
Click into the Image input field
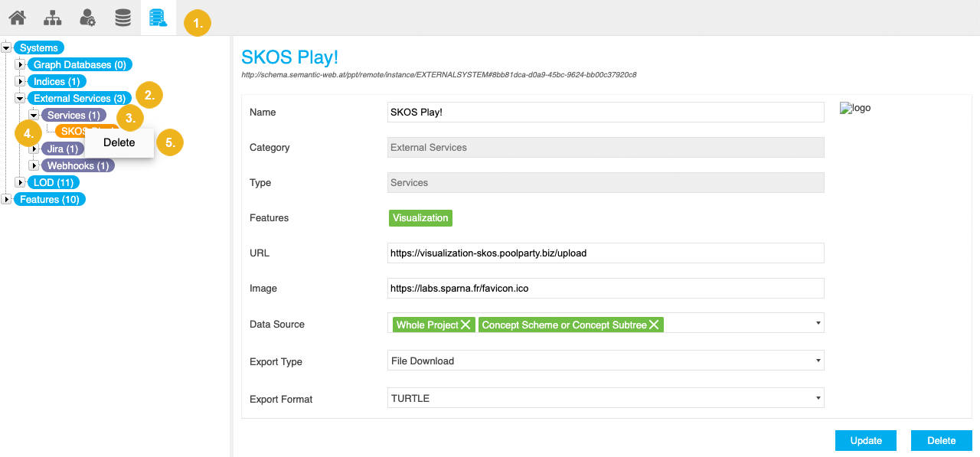point(606,288)
